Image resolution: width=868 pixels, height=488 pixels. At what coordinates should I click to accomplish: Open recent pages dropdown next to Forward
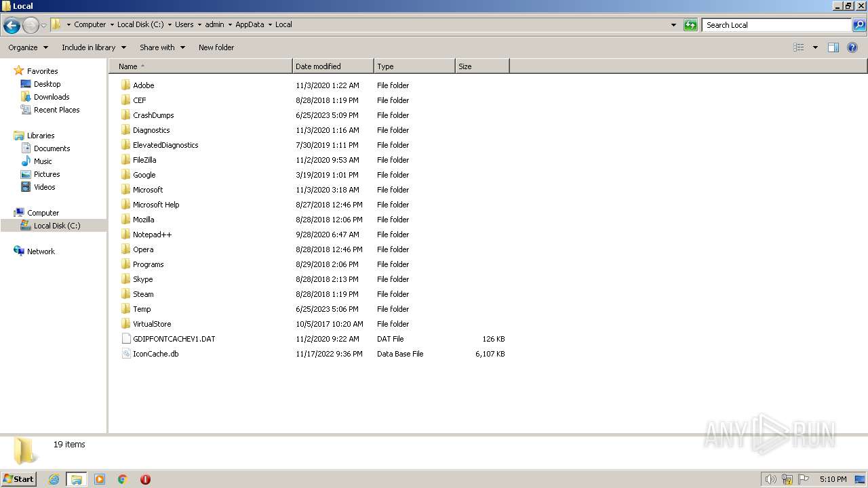click(x=43, y=25)
